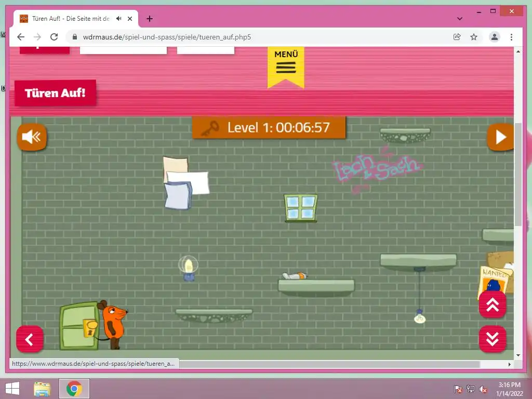532x399 pixels.
Task: Open Chrome profile avatar menu
Action: [495, 37]
